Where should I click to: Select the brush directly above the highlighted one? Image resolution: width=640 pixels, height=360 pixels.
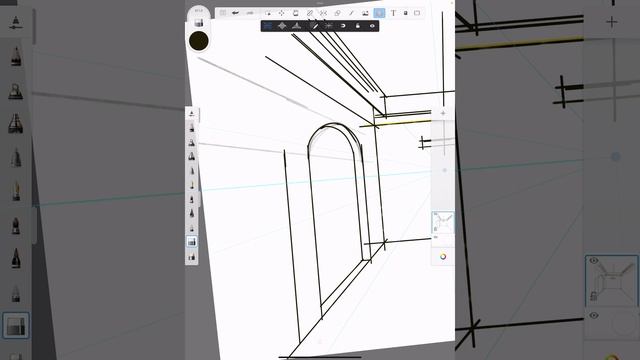[x=192, y=228]
